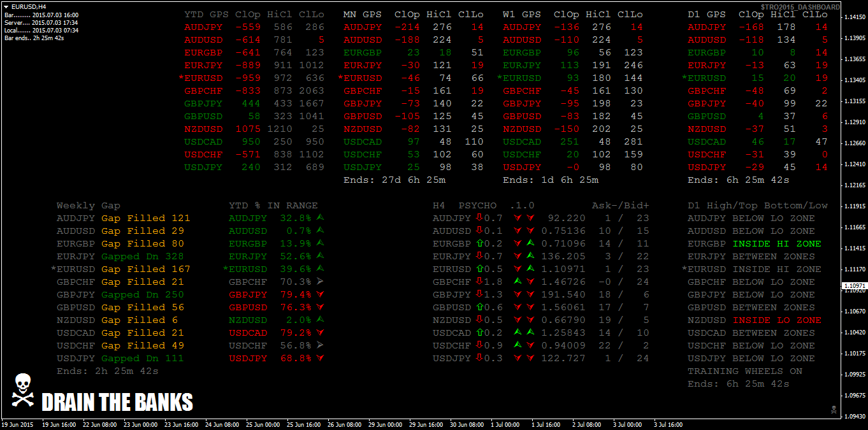Click 'Server.... 2015.07.03 17:34' info line

click(x=41, y=22)
